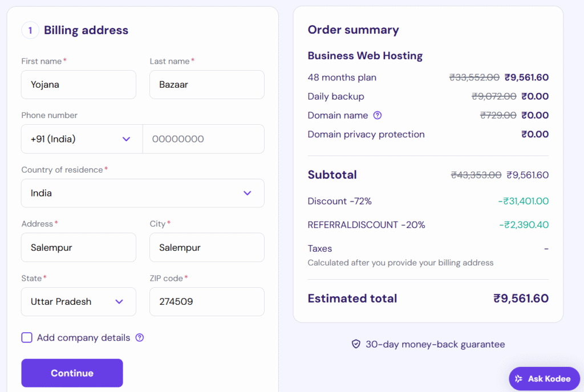Click the Last name field with Bazaar
The height and width of the screenshot is (392, 584).
pos(206,85)
